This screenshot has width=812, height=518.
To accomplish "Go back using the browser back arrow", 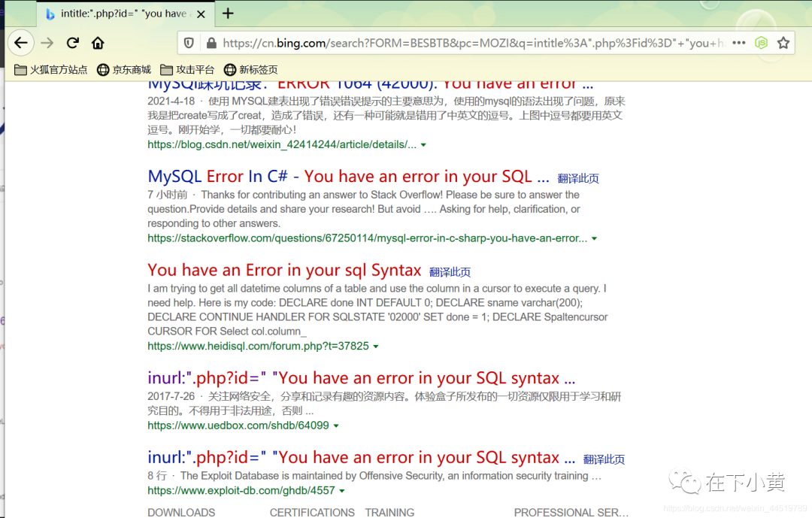I will [x=21, y=43].
